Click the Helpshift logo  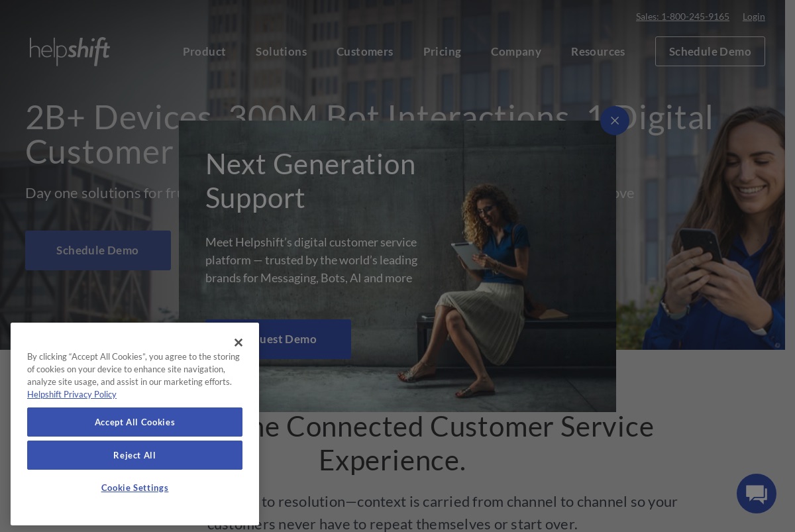(70, 51)
